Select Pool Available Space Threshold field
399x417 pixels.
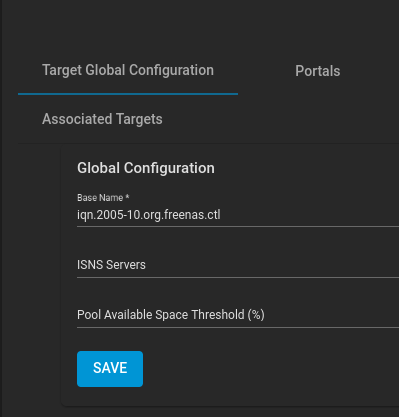238,315
